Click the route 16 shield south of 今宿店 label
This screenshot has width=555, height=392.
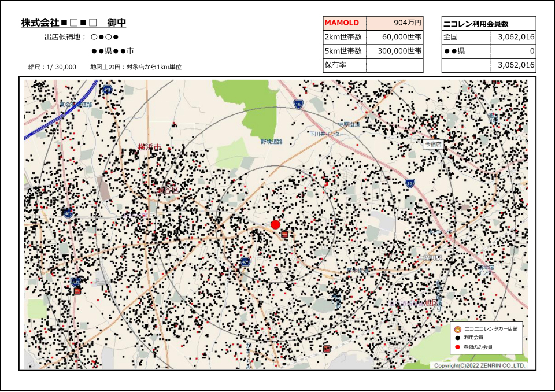point(409,183)
